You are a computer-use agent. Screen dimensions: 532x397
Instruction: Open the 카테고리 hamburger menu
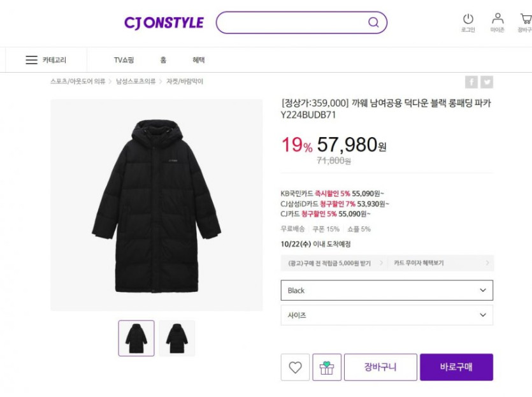(x=45, y=60)
